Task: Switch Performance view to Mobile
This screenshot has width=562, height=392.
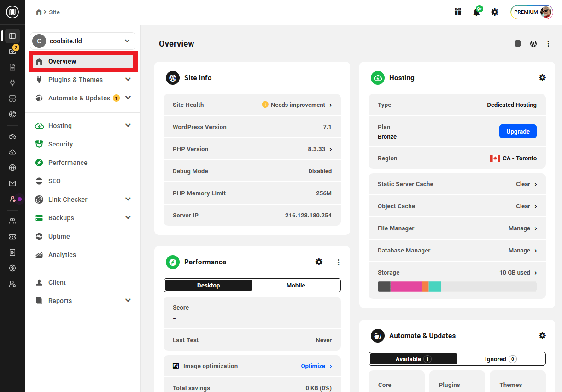Action: pyautogui.click(x=296, y=285)
